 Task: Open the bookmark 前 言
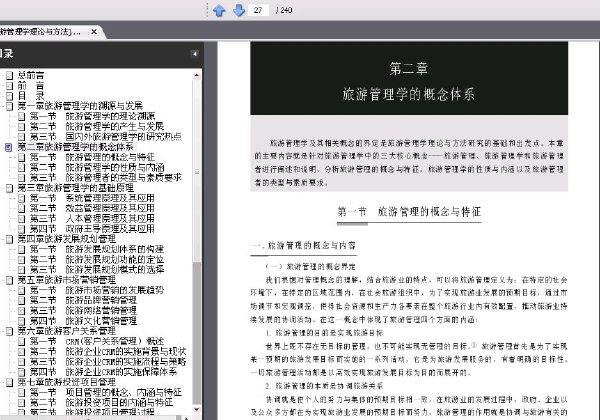coord(31,86)
